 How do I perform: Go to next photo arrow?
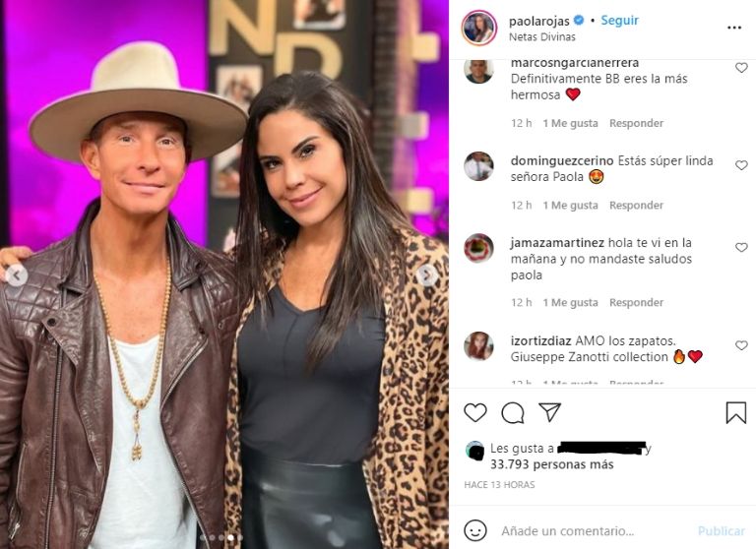[x=426, y=275]
